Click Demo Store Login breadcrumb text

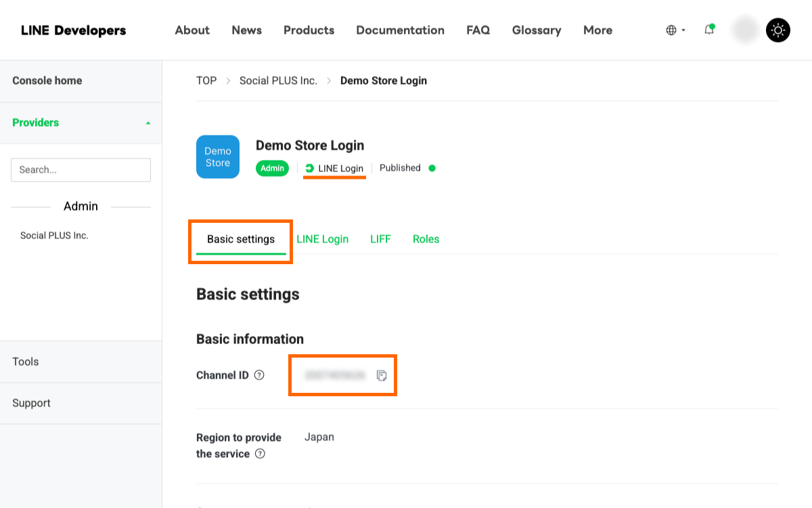pos(384,81)
